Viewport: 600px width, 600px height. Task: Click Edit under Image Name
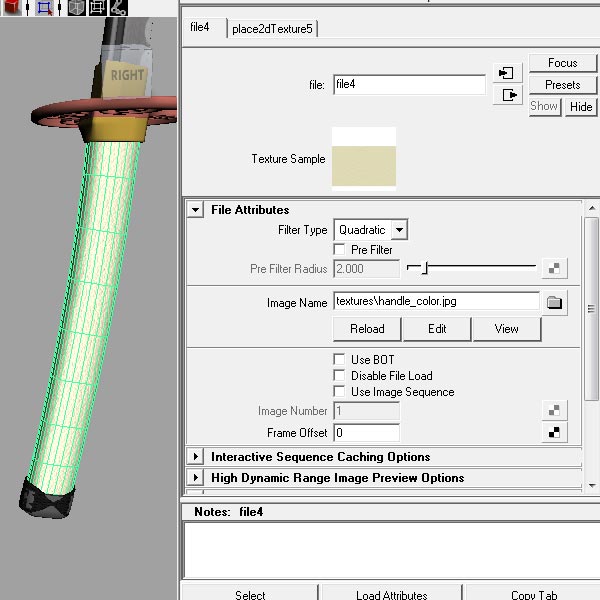tap(437, 329)
